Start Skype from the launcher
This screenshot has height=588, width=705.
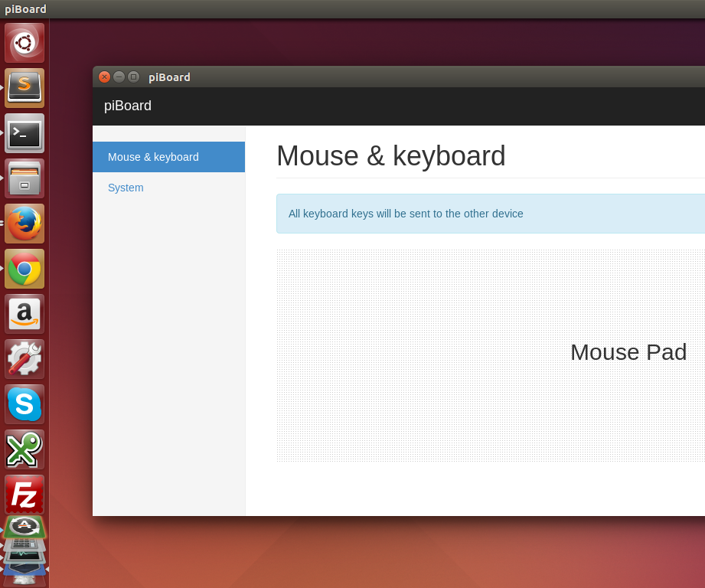click(x=24, y=404)
